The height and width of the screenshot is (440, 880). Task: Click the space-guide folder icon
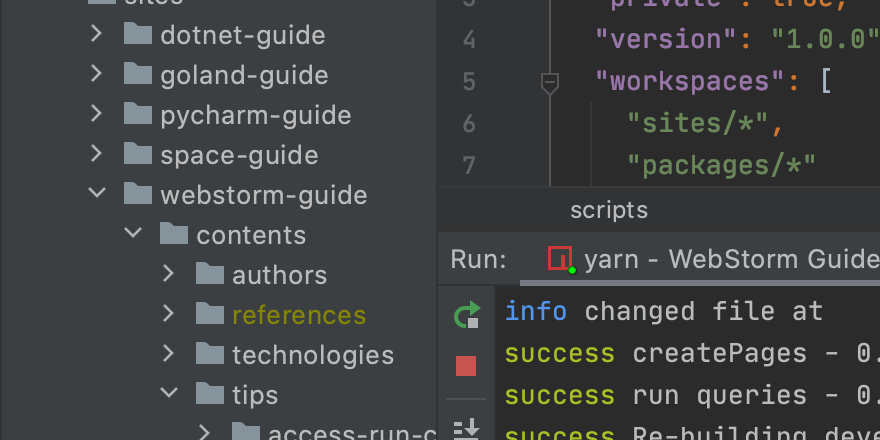pyautogui.click(x=137, y=155)
